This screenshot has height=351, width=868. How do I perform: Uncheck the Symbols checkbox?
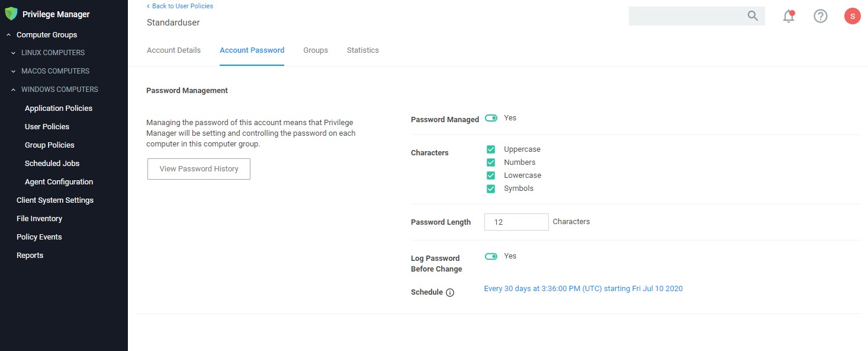pyautogui.click(x=490, y=189)
